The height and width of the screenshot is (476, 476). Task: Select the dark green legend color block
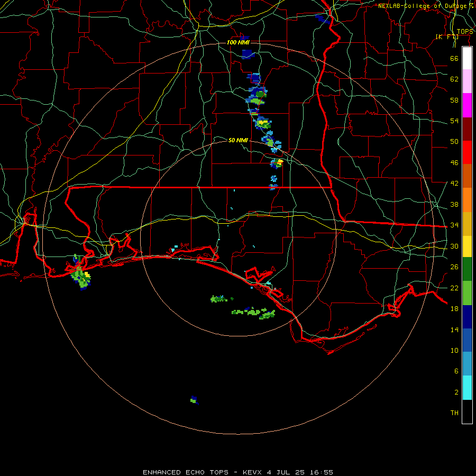pyautogui.click(x=467, y=269)
